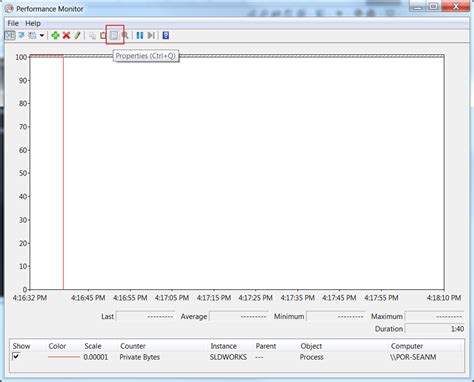Screen dimensions: 474x382
Task: Maximize the Performance Monitor window
Action: 433,6
